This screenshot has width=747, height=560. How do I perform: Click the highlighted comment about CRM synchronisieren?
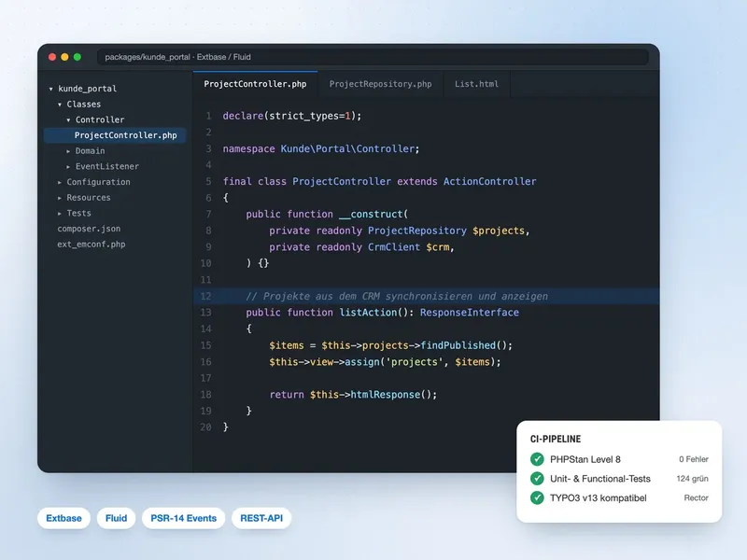point(396,296)
